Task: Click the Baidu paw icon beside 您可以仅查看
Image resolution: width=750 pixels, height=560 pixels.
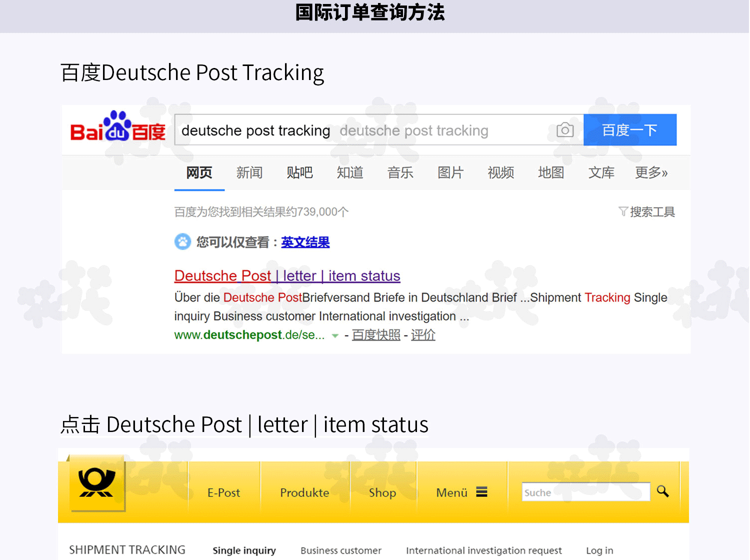Action: [182, 242]
